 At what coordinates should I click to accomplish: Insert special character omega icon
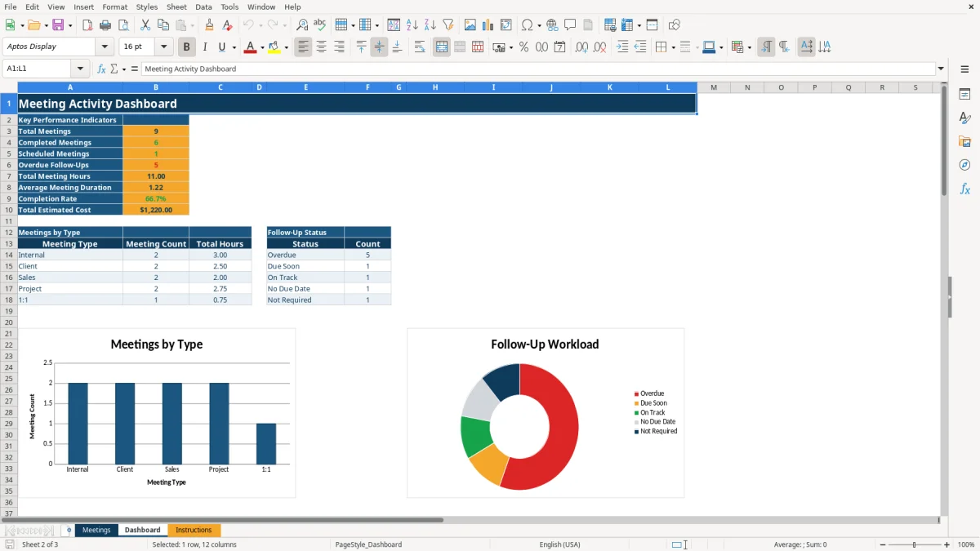(527, 25)
